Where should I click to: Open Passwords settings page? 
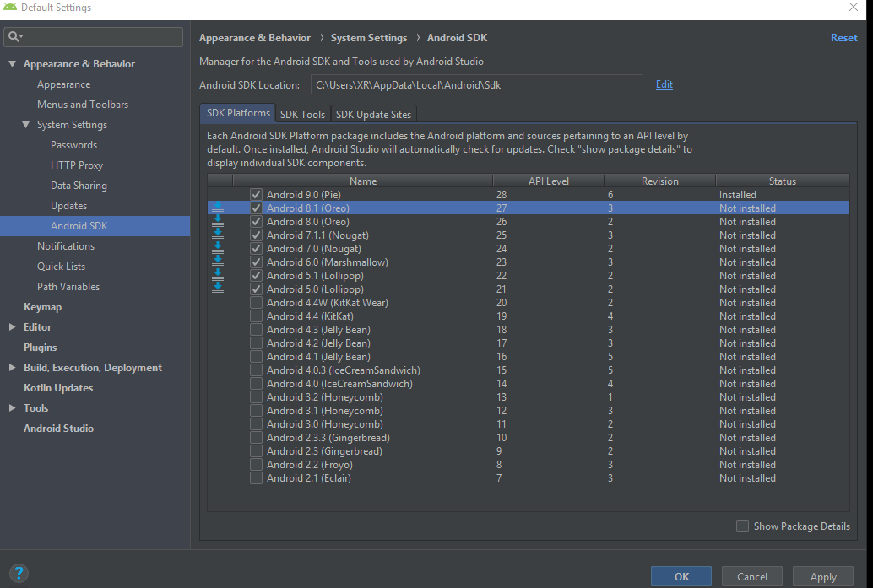pos(73,144)
